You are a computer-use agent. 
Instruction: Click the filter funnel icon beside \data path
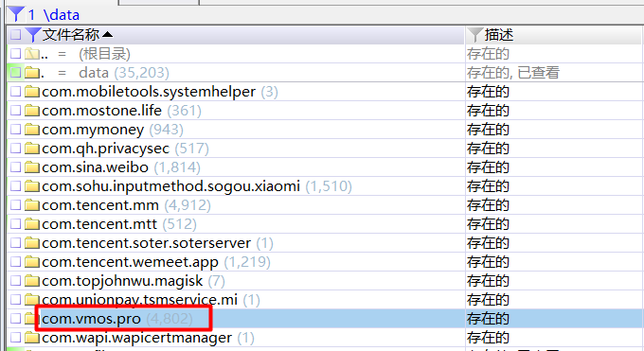pyautogui.click(x=15, y=13)
